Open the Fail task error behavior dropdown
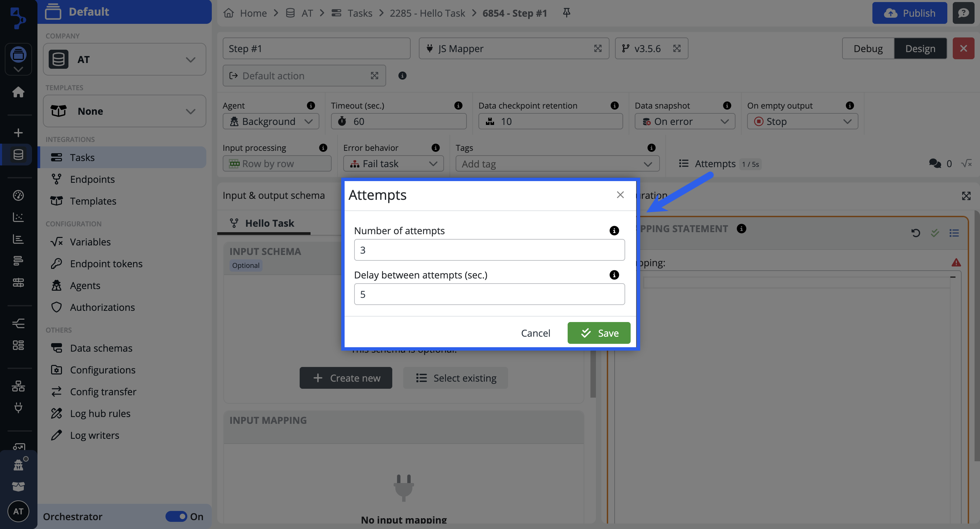Screen dimensions: 980x529 (x=393, y=163)
